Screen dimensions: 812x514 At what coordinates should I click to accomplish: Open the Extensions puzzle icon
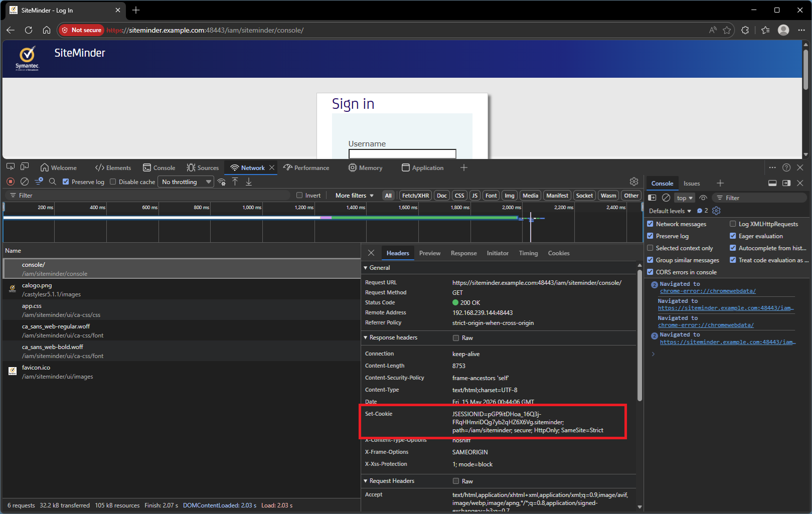pyautogui.click(x=745, y=30)
